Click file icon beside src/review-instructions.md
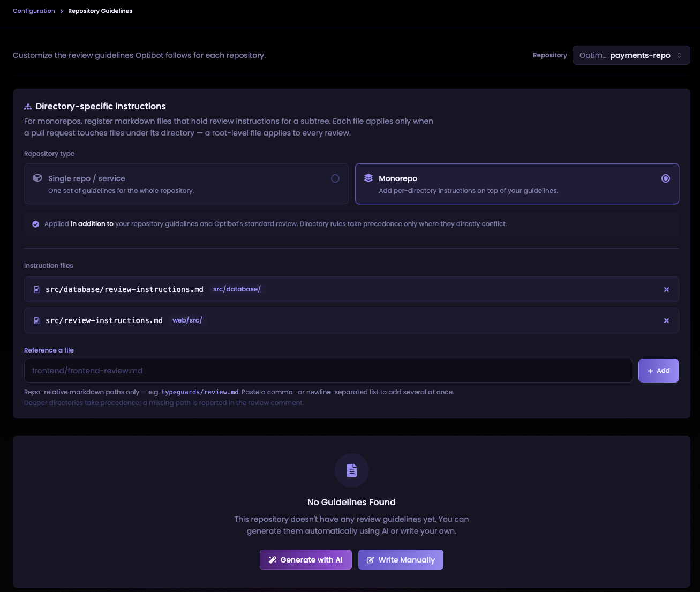This screenshot has height=592, width=700. point(36,320)
